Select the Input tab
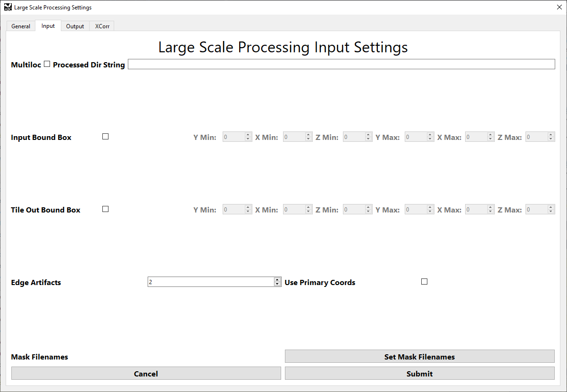 (48, 26)
